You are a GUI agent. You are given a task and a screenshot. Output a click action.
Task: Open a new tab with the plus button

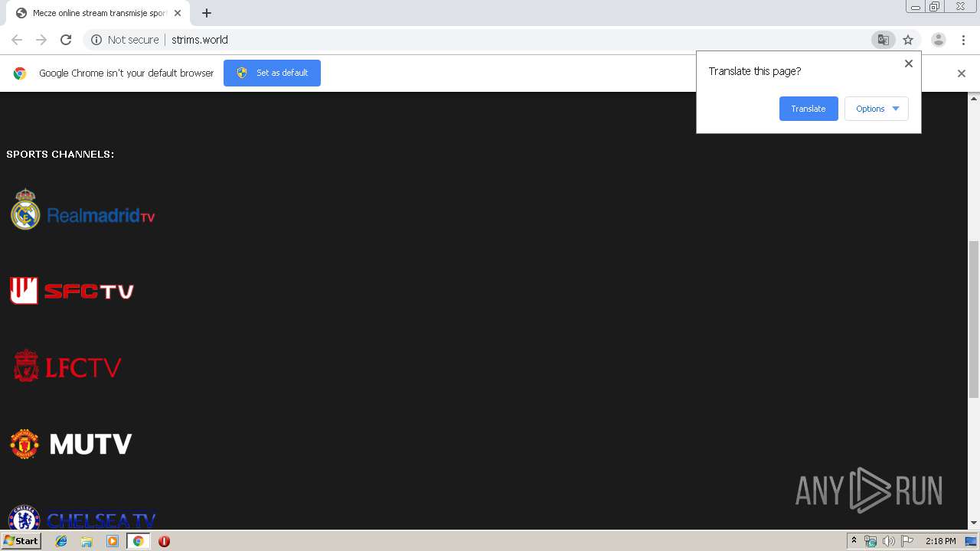(207, 13)
